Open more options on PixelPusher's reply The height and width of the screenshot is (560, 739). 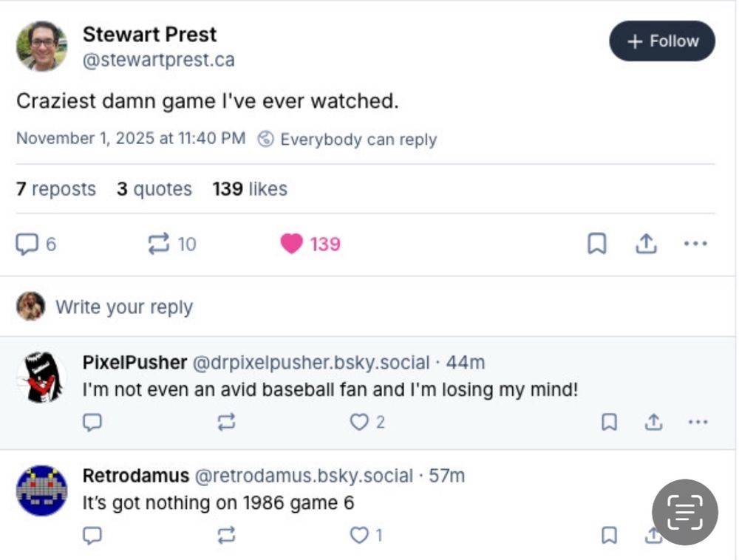point(698,422)
